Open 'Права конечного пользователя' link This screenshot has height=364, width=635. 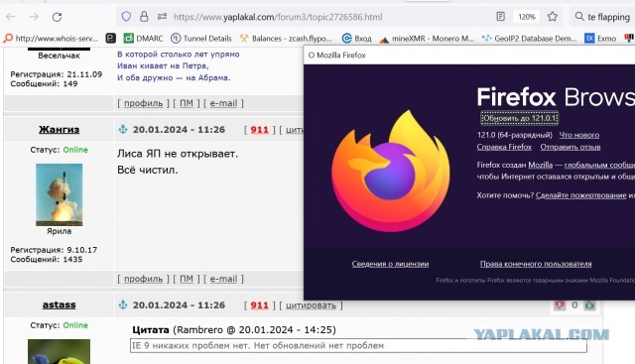tap(536, 264)
